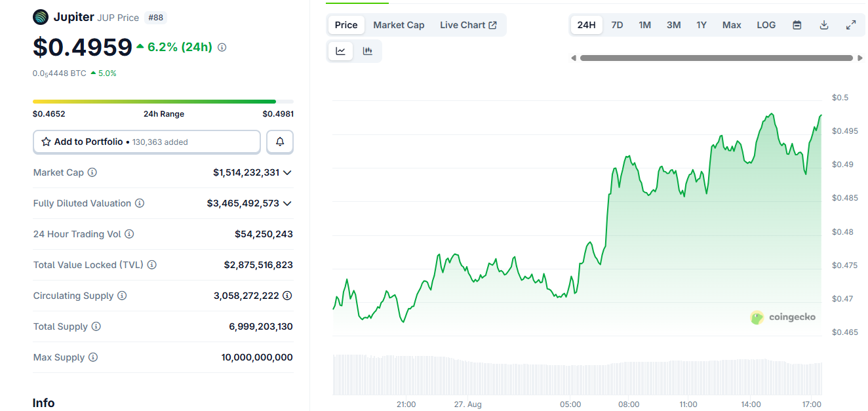Switch to the Market Cap tab

click(x=399, y=25)
